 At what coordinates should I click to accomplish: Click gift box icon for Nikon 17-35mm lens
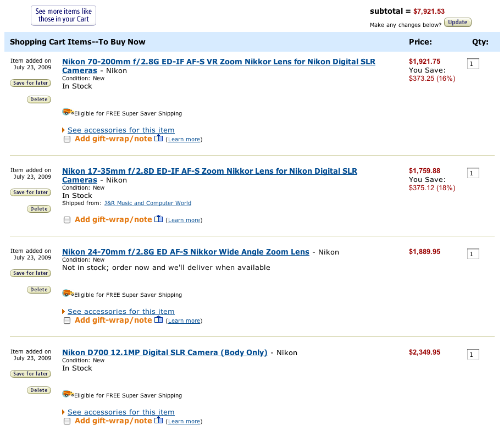(x=158, y=219)
